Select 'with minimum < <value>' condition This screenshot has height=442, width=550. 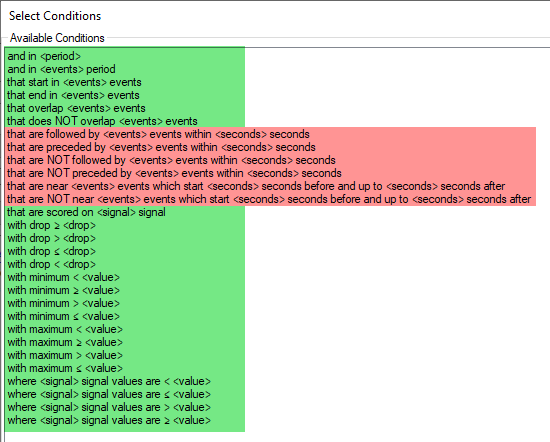(63, 277)
